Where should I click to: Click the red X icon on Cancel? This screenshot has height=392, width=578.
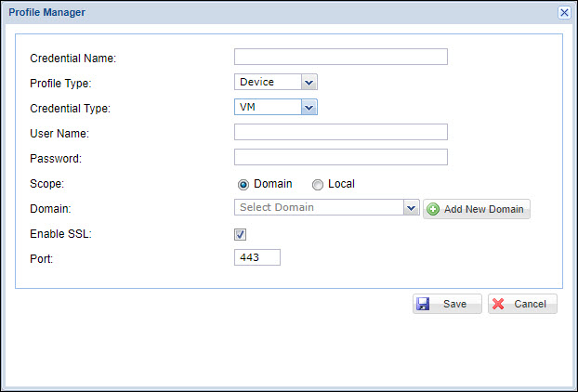[498, 304]
